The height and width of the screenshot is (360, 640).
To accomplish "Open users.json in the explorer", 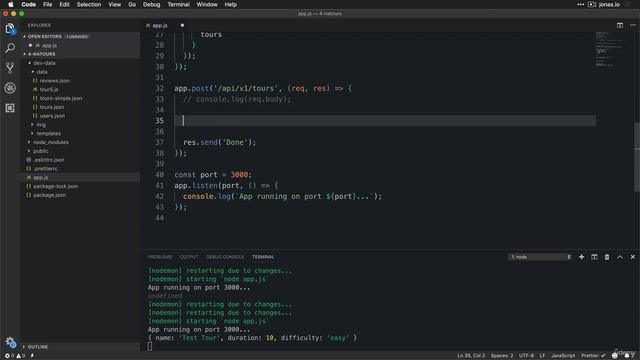I will (52, 116).
